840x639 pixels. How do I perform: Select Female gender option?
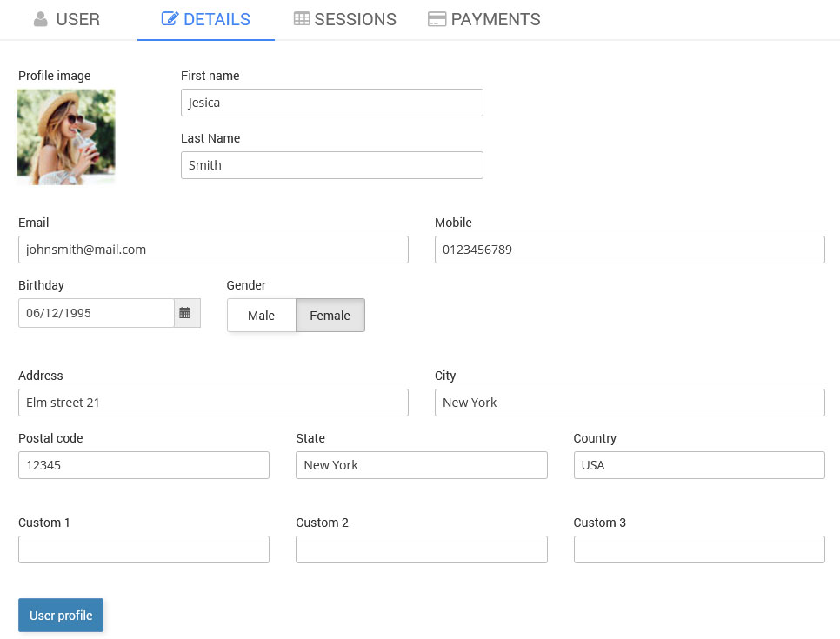point(330,316)
